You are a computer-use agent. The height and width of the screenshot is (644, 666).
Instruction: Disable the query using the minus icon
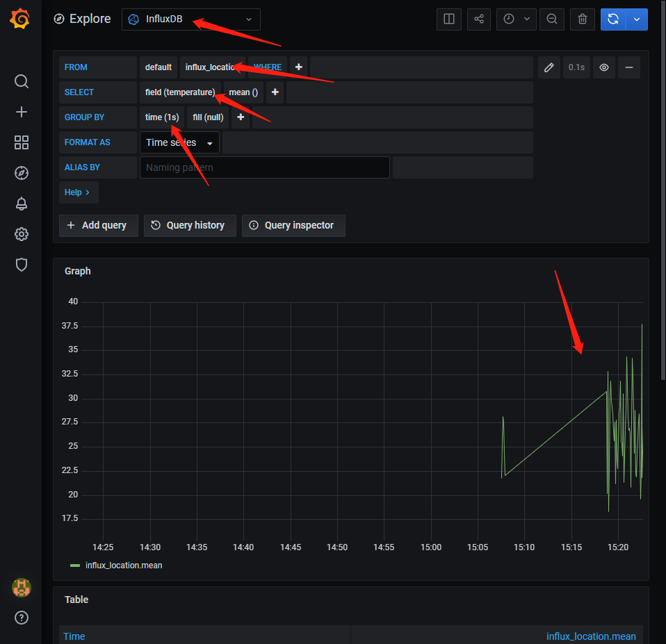(628, 67)
